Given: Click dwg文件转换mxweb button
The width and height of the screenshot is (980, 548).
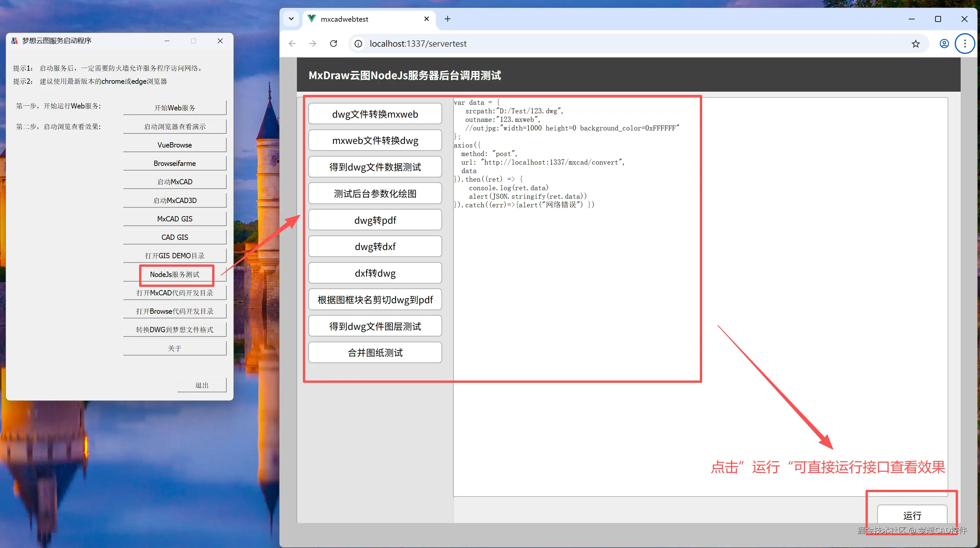Looking at the screenshot, I should click(375, 114).
